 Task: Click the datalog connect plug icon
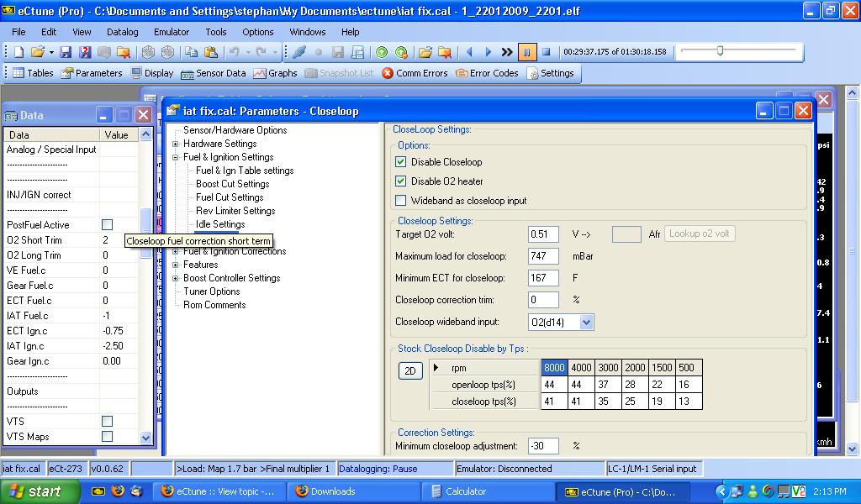click(x=299, y=52)
